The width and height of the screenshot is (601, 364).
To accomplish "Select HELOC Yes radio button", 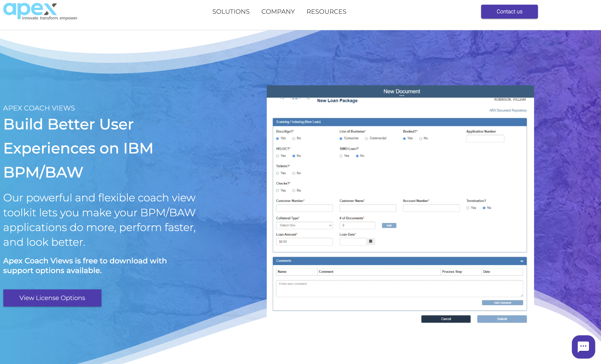I will click(278, 156).
